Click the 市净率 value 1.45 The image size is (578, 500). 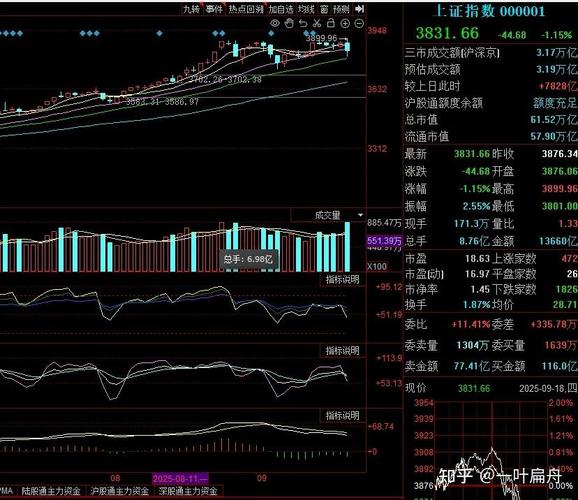coord(480,289)
